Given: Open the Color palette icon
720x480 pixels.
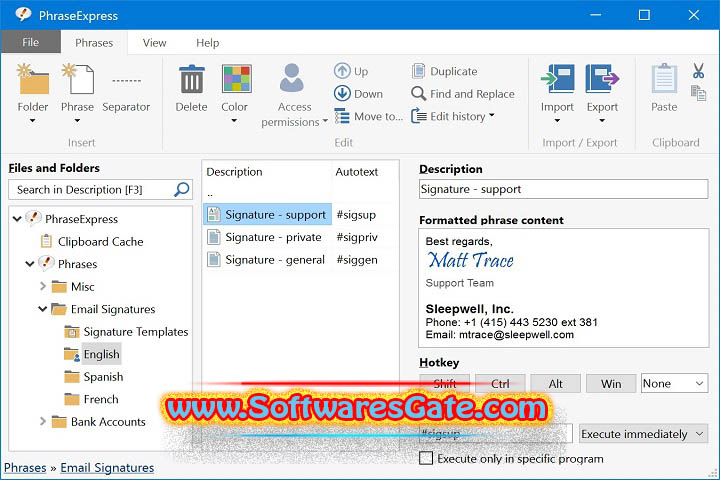Looking at the screenshot, I should point(236,79).
